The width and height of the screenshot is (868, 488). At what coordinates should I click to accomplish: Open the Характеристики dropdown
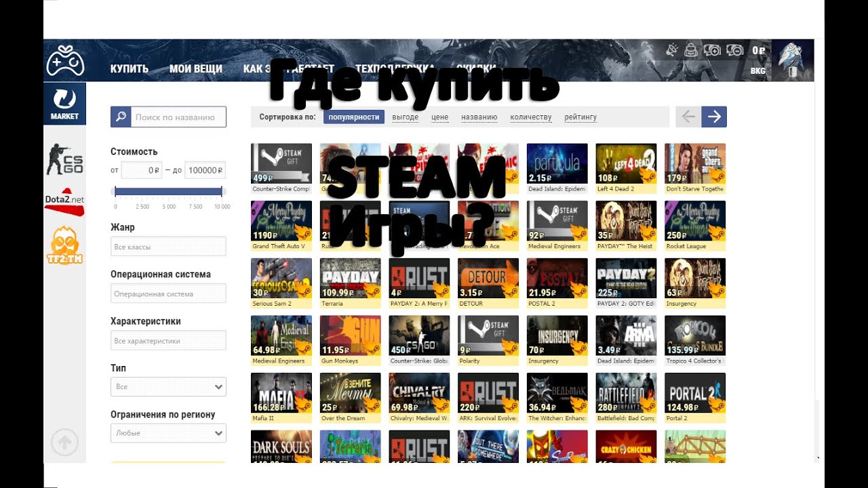click(x=168, y=340)
